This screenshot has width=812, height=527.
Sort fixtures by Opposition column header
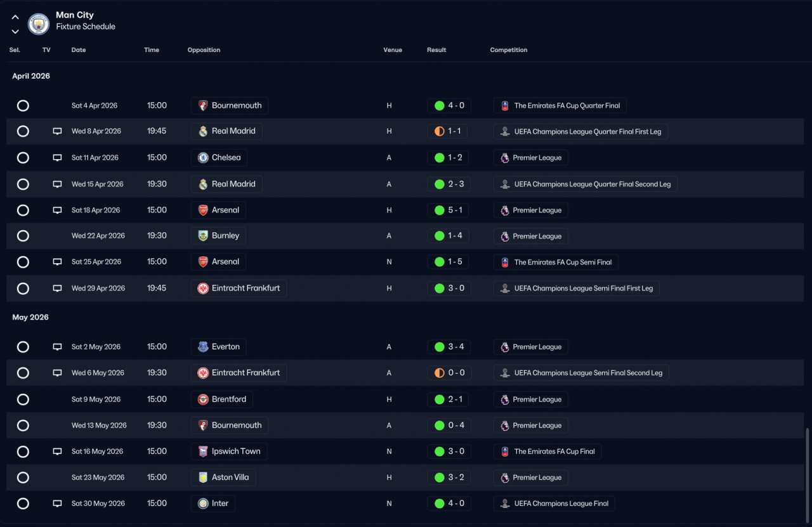(x=204, y=50)
